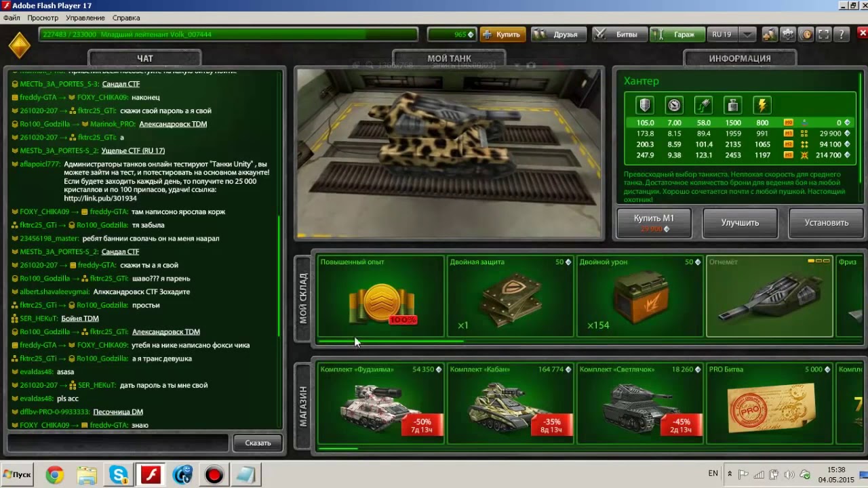Click the МОЙ СКЛАД side tab

click(x=303, y=298)
